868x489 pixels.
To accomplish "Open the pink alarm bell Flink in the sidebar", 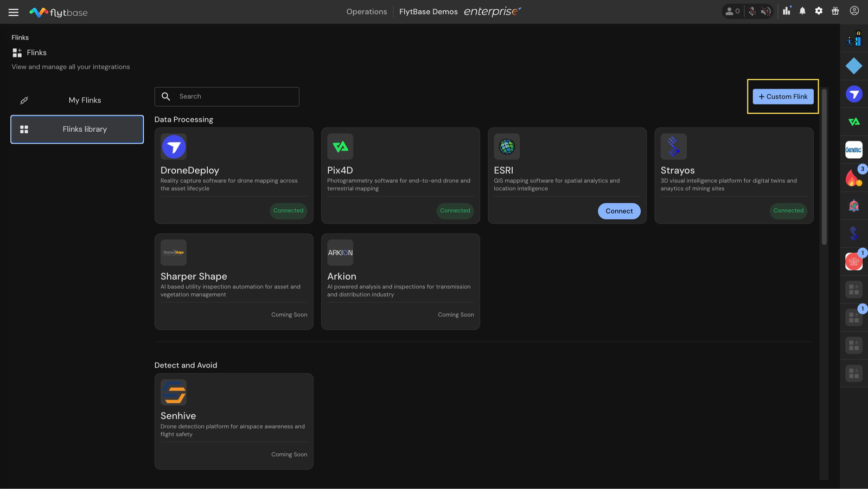I will [854, 205].
